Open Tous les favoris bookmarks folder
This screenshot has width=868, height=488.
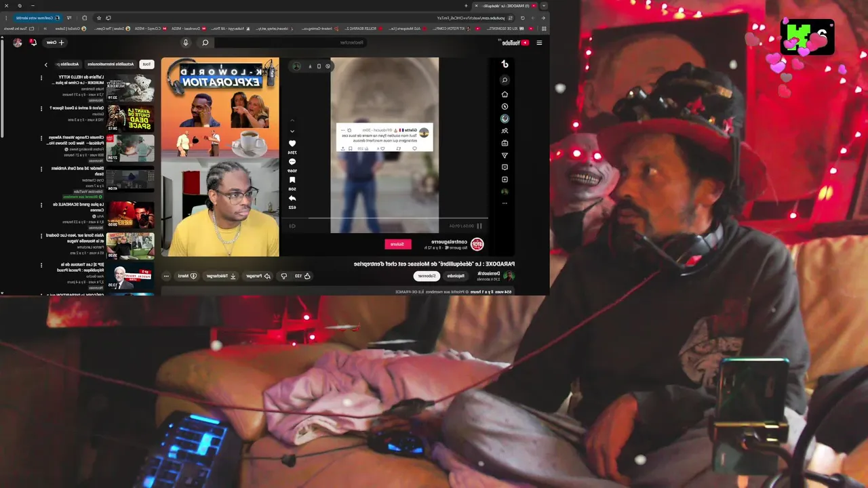[x=20, y=28]
